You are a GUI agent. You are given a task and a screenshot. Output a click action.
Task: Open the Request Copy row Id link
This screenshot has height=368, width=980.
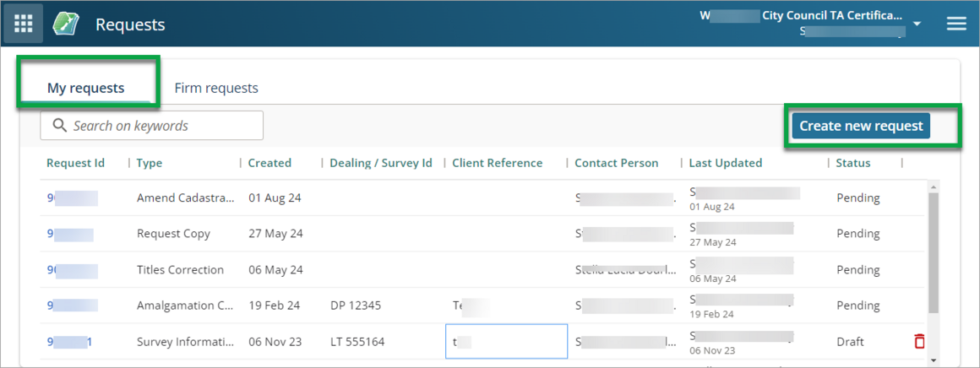(x=70, y=234)
